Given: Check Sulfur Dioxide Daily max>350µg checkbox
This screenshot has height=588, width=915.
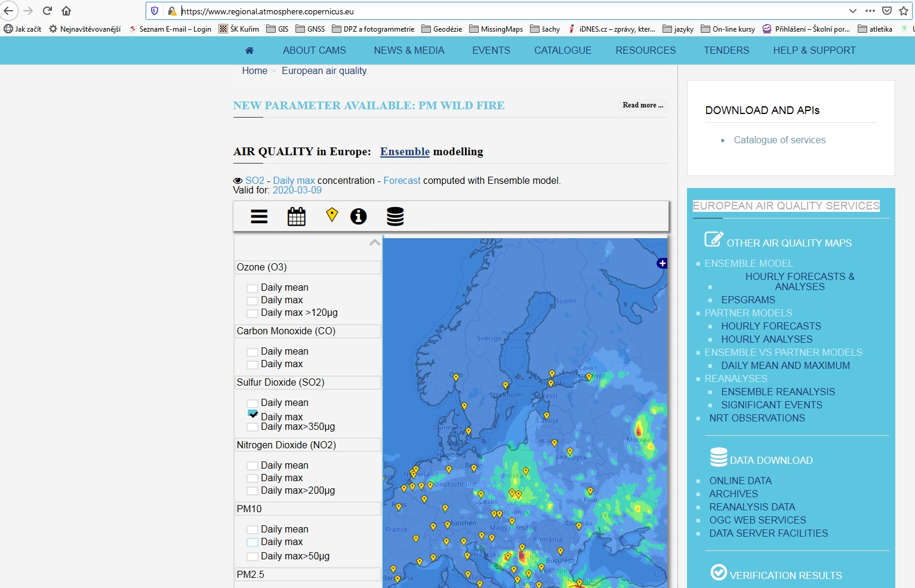Looking at the screenshot, I should click(252, 427).
